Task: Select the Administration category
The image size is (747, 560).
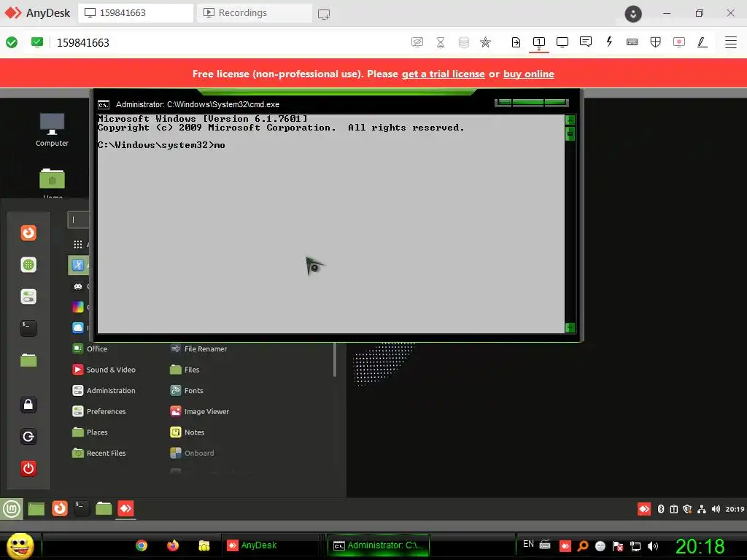Action: (x=104, y=391)
